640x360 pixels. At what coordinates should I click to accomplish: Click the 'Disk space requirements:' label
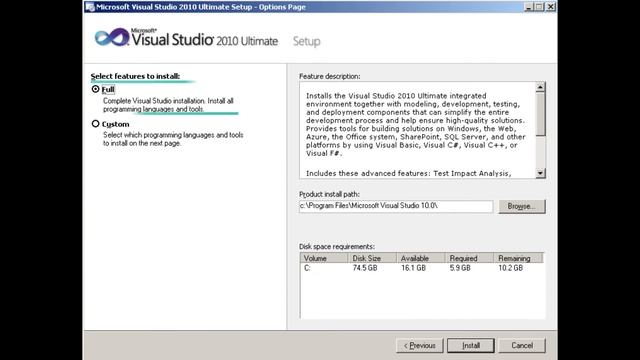pos(337,247)
